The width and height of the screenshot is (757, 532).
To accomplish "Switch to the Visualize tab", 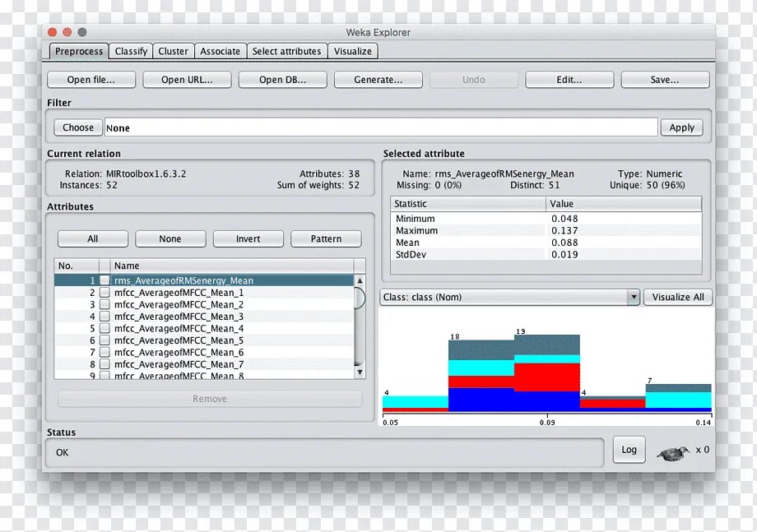I will click(x=353, y=51).
